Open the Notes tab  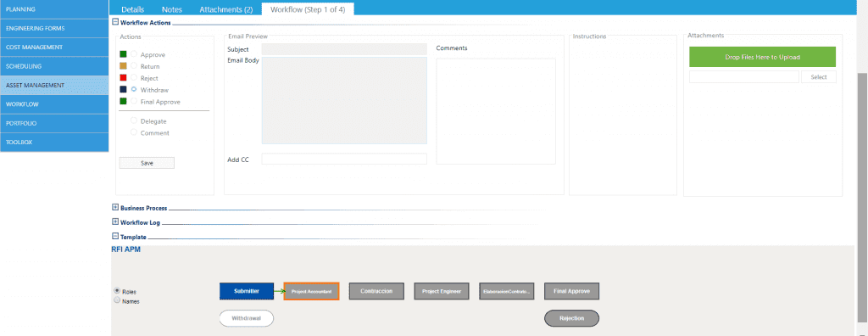coord(171,9)
